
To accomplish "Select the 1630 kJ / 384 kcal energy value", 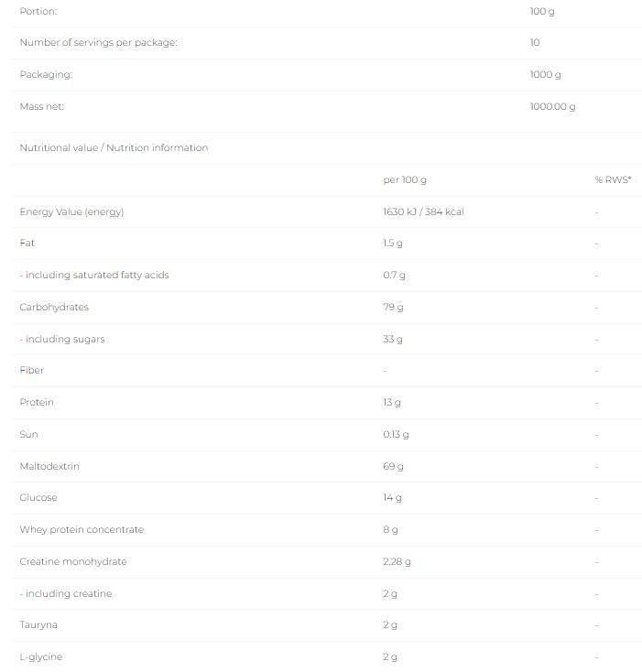I will 423,211.
